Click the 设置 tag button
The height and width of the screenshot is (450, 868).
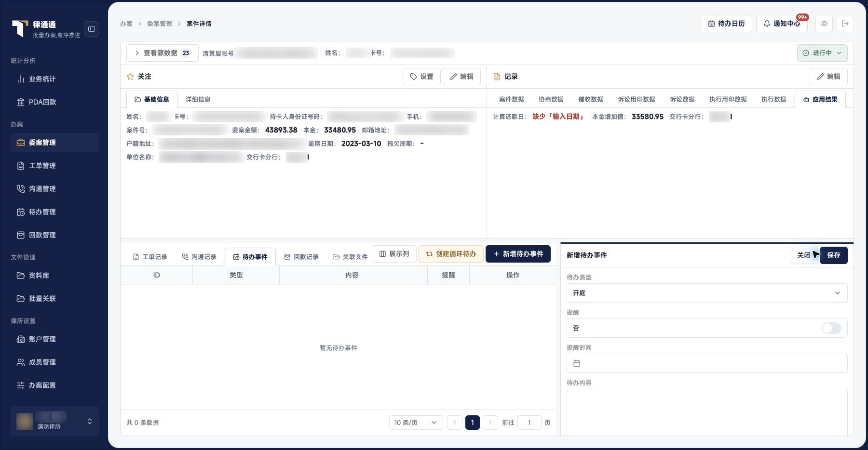(421, 77)
